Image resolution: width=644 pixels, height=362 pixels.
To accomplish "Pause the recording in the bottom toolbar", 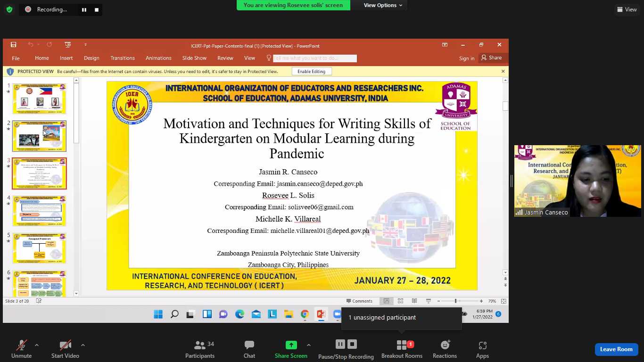I will pyautogui.click(x=340, y=344).
